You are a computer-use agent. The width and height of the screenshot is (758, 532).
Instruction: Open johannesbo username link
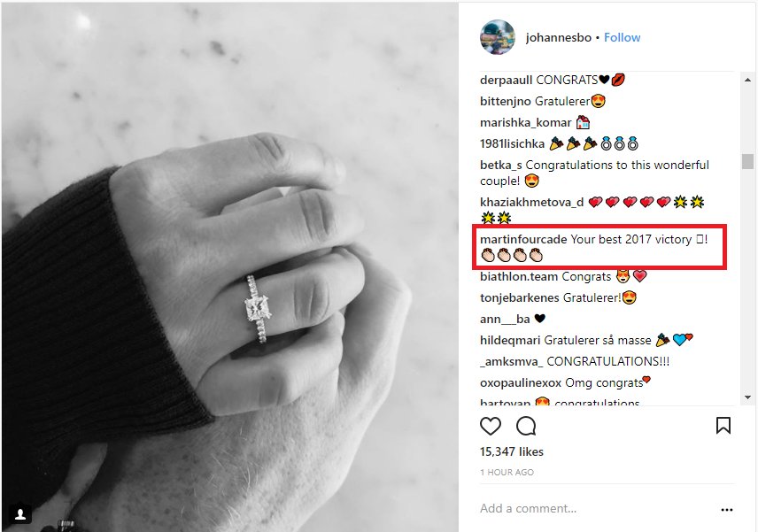[x=559, y=38]
